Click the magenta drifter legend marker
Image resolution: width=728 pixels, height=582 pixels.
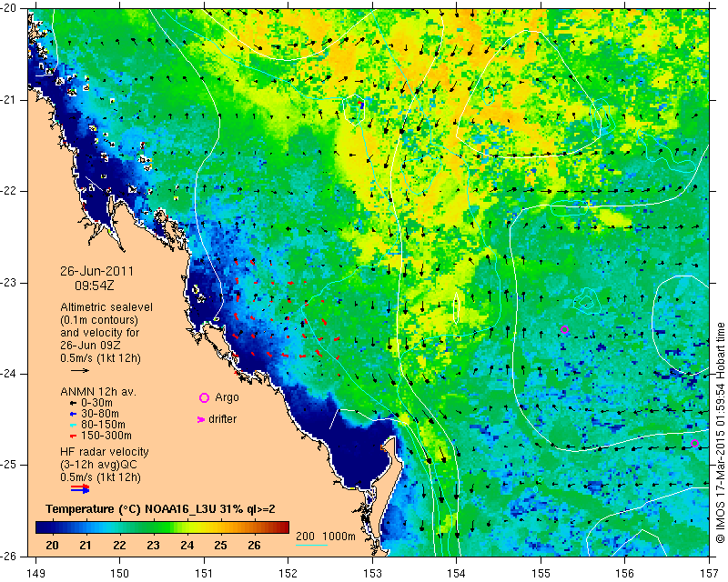pos(201,419)
